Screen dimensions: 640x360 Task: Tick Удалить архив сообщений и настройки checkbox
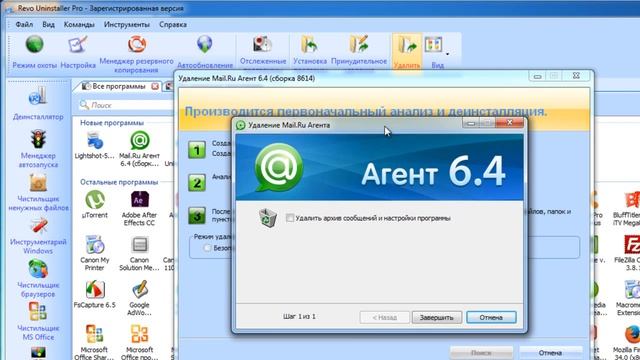[290, 218]
